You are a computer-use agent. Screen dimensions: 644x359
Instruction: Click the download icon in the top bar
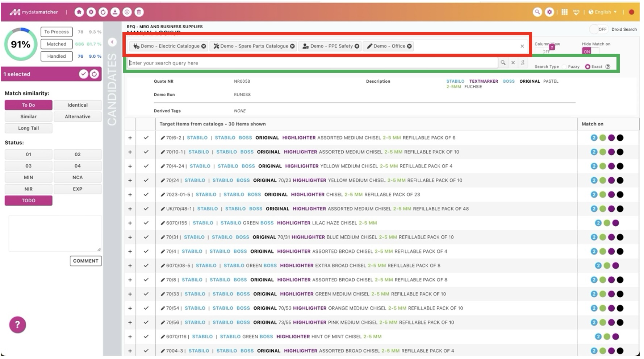[115, 12]
